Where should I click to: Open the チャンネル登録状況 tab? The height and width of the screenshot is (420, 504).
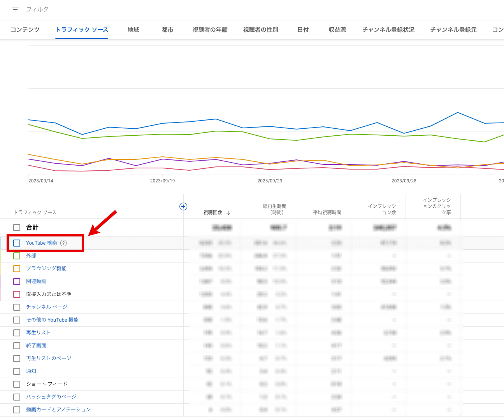[x=388, y=30]
